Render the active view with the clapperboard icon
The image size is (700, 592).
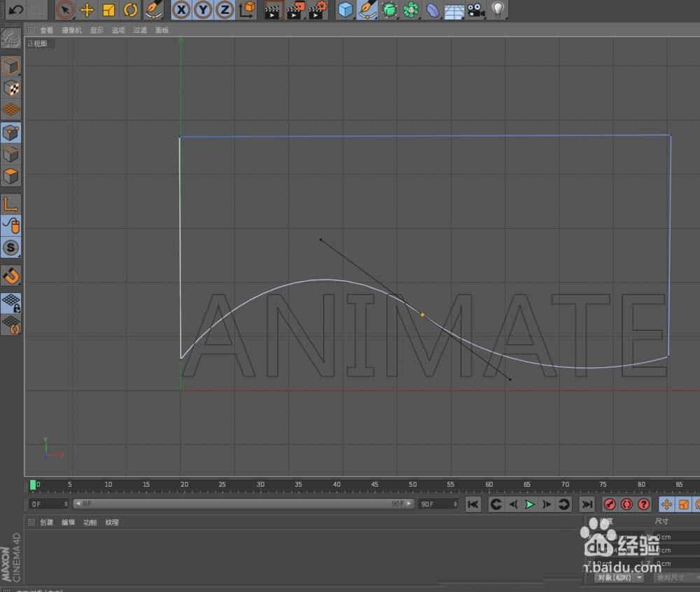(x=271, y=10)
